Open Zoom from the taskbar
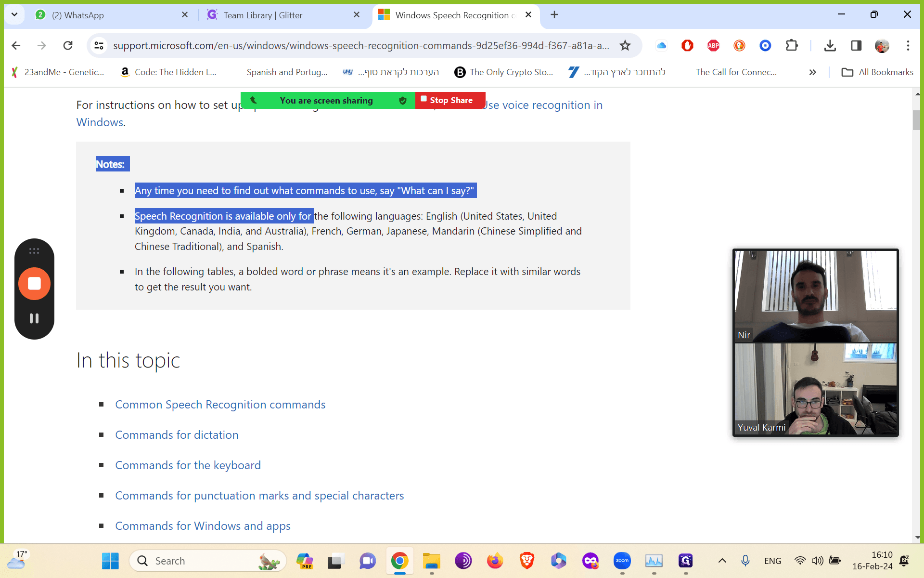Image resolution: width=924 pixels, height=578 pixels. (622, 561)
